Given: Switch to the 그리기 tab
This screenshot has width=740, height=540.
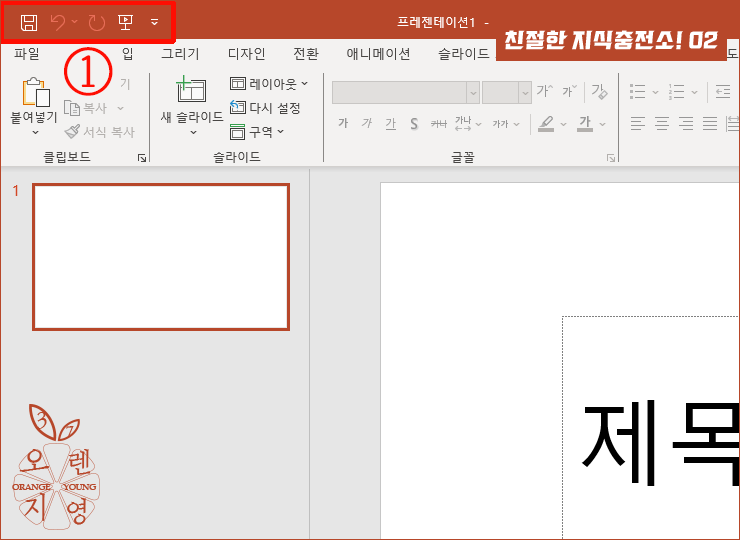Looking at the screenshot, I should pos(180,54).
